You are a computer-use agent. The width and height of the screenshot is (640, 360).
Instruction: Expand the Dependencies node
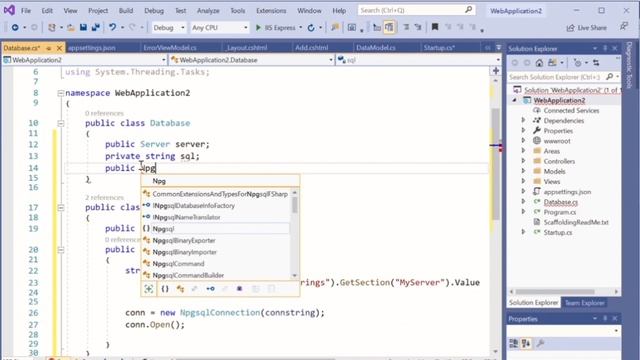pyautogui.click(x=523, y=120)
